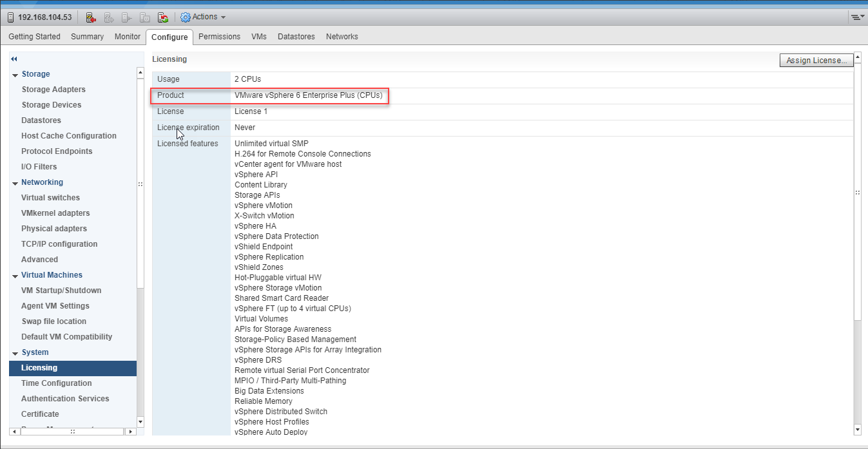
Task: Click sidebar vertical scrollbar up arrow
Action: pyautogui.click(x=140, y=73)
